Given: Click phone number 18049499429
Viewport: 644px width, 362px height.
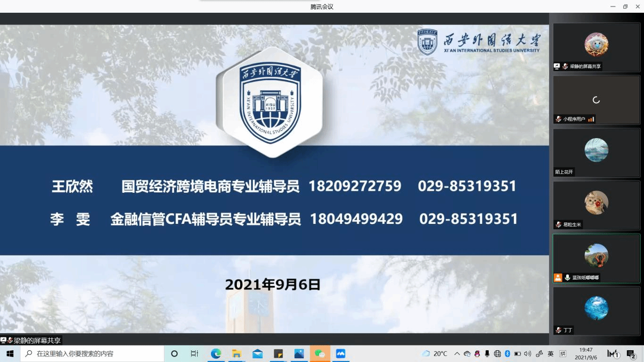Looking at the screenshot, I should click(x=356, y=219).
